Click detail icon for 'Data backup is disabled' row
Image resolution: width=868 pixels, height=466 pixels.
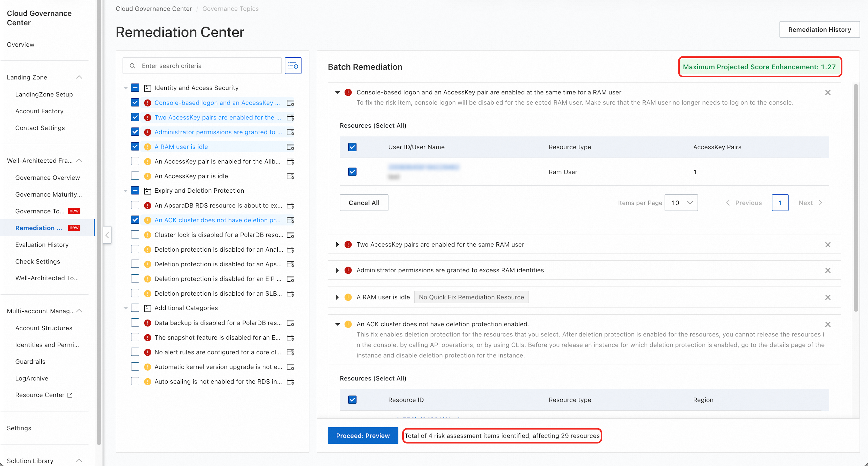click(x=290, y=323)
